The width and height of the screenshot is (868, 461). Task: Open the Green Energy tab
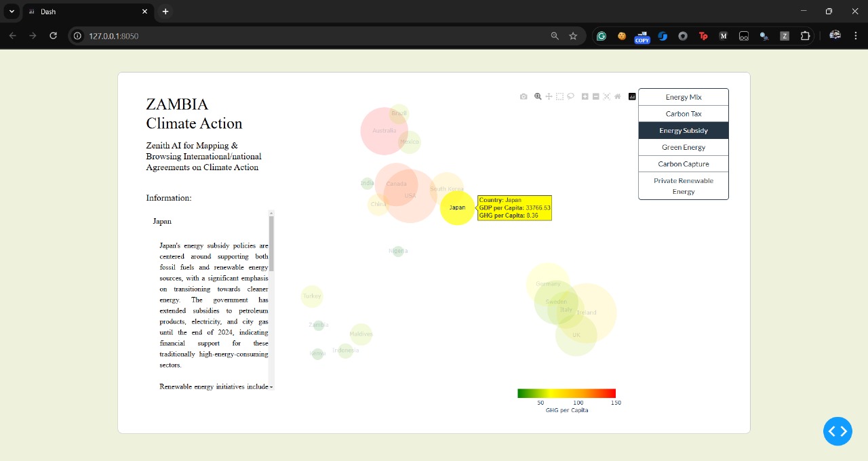pyautogui.click(x=683, y=147)
